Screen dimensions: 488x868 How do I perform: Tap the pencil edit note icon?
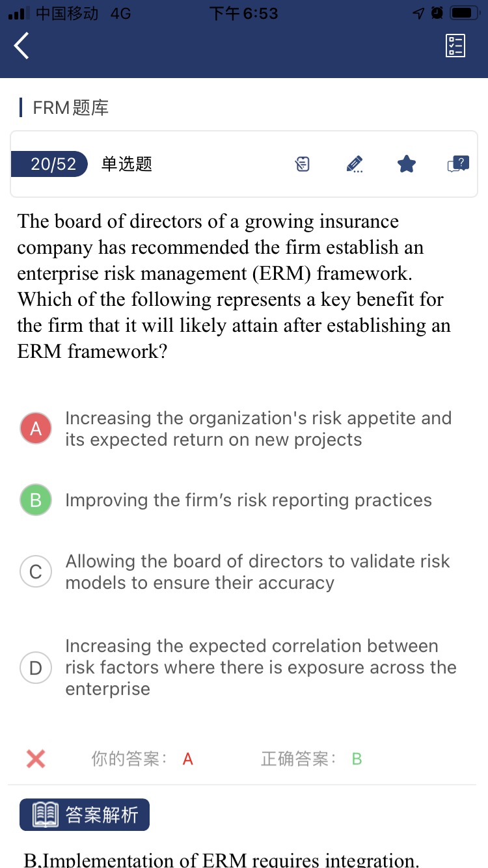click(355, 164)
